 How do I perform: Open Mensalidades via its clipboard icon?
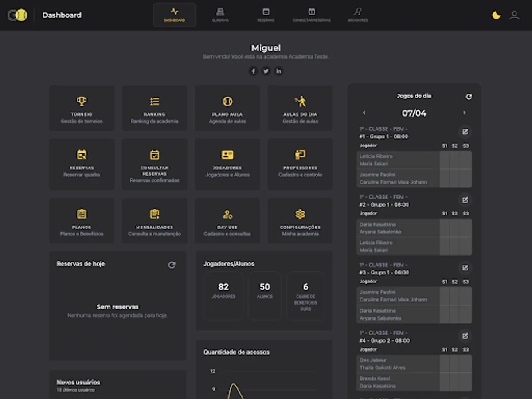(154, 214)
